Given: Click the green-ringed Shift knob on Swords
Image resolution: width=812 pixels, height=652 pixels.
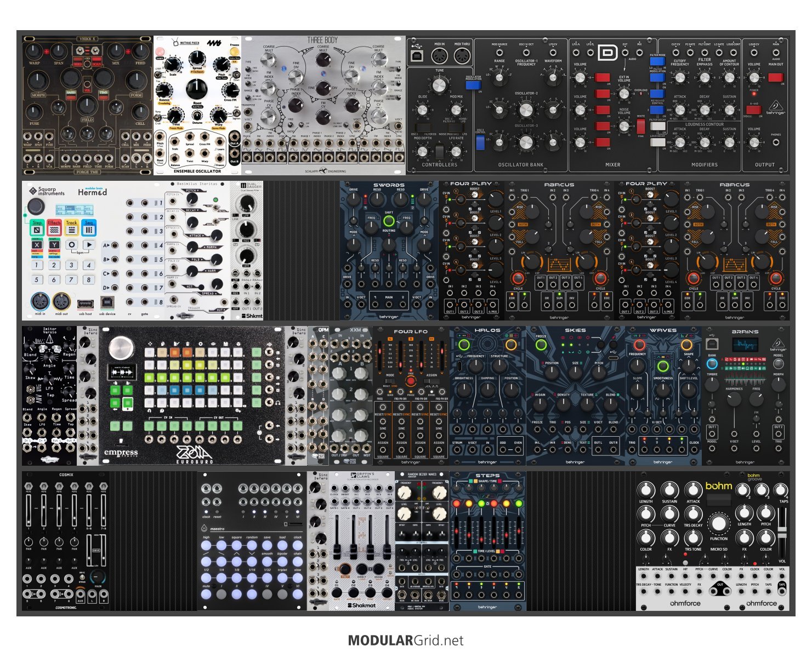Looking at the screenshot, I should click(x=389, y=221).
